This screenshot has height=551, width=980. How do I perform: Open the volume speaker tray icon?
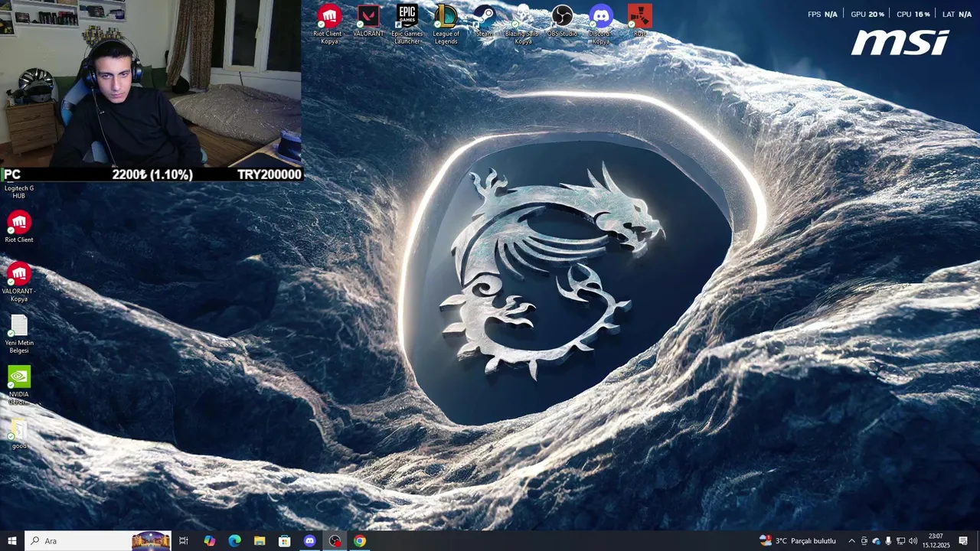pos(913,541)
